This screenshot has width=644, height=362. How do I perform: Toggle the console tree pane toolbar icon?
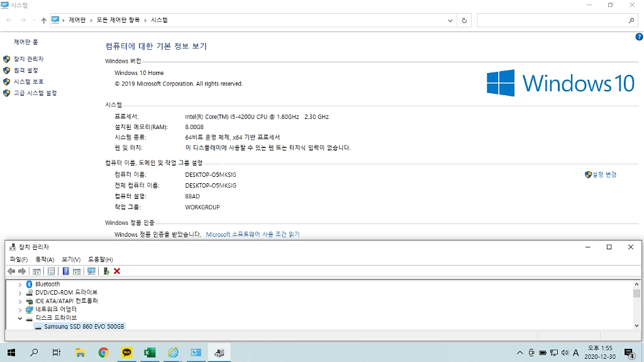click(x=36, y=271)
